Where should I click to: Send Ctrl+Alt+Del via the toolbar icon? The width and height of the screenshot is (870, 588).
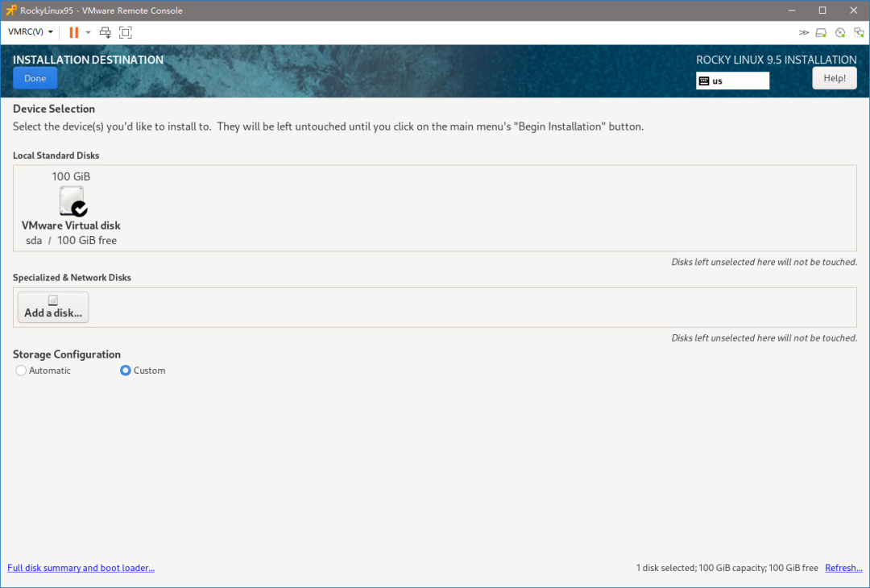[105, 32]
